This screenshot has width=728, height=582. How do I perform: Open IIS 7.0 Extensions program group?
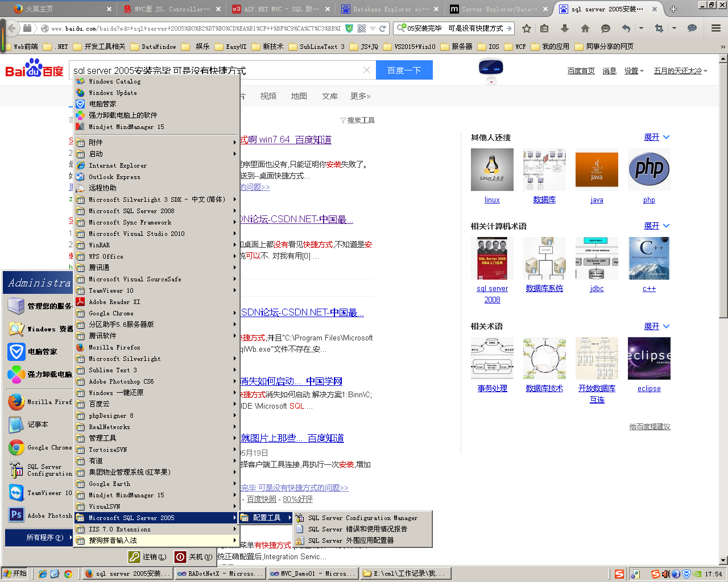[156, 529]
